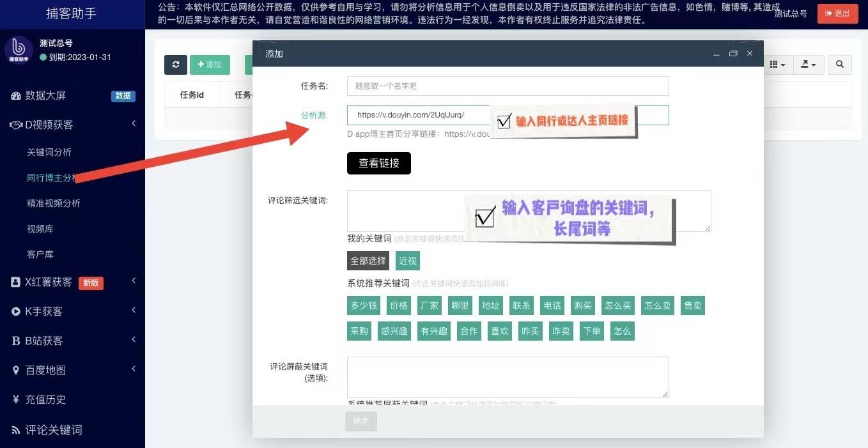The image size is (868, 448).
Task: Click the 分析源 link input field
Action: [508, 115]
